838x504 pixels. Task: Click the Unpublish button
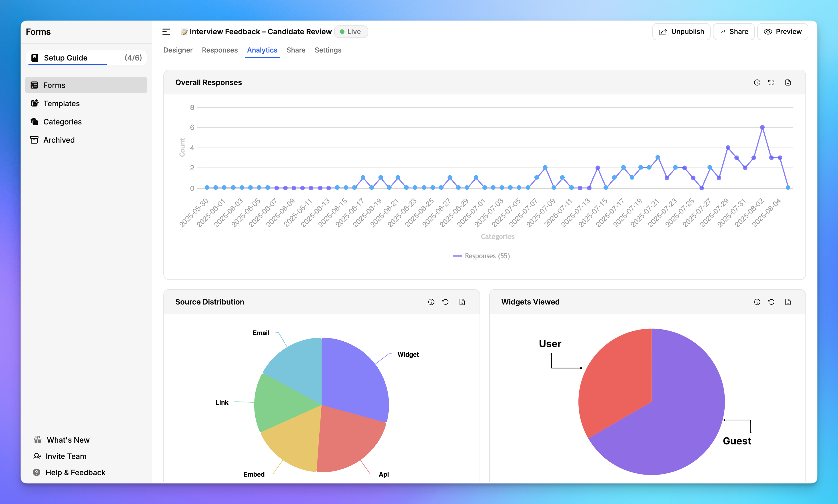click(681, 31)
